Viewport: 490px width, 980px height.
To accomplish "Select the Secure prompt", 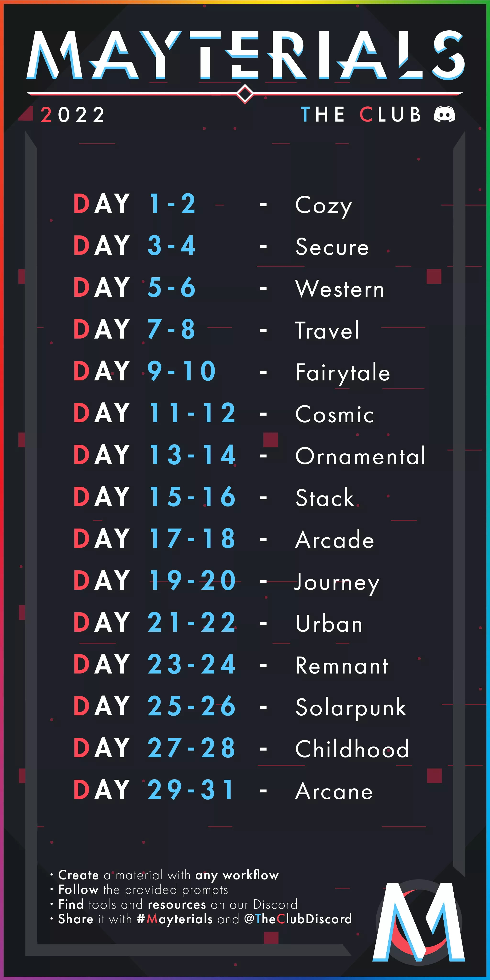I will tap(332, 247).
